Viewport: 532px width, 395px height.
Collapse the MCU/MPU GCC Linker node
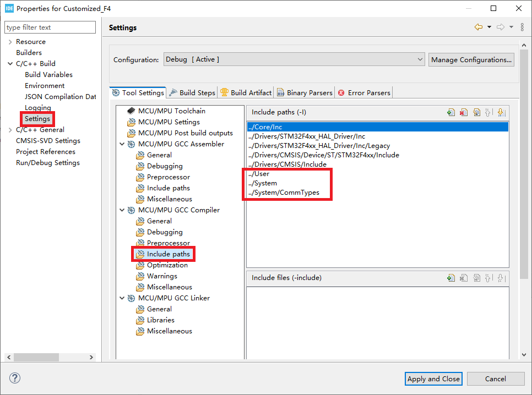pos(122,298)
